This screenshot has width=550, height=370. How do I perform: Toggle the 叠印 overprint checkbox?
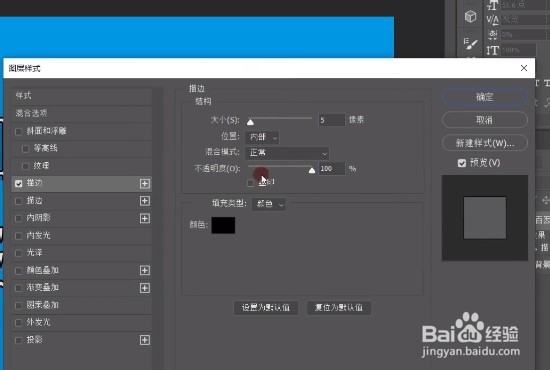tap(250, 183)
